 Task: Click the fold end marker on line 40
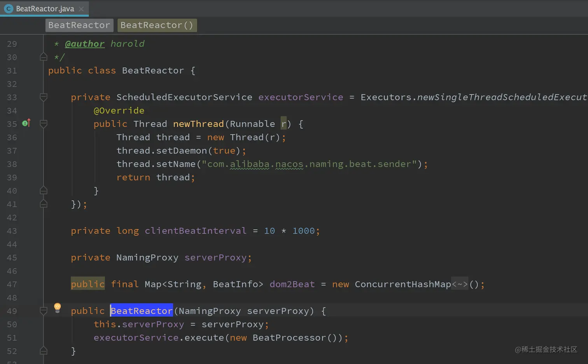point(44,191)
